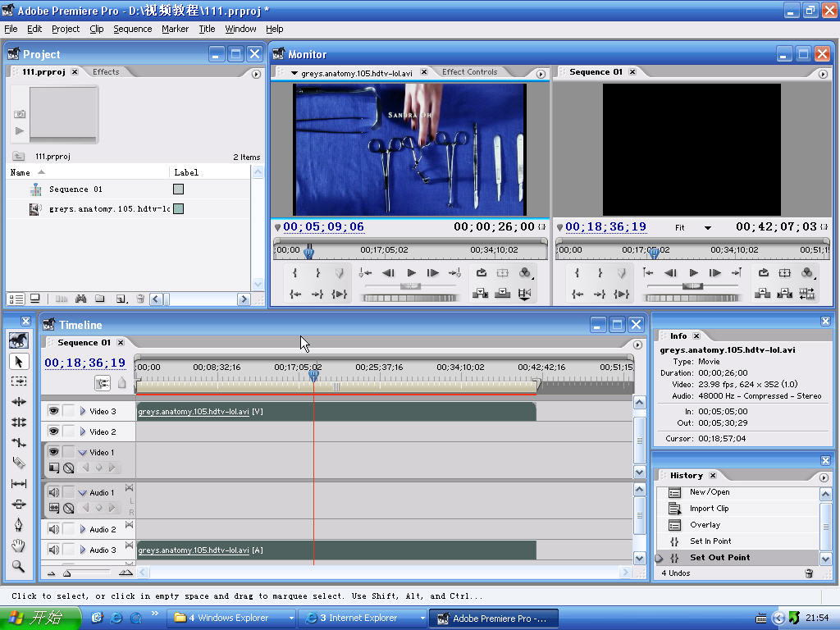Hide the Video 2 track with eye icon

coord(53,431)
